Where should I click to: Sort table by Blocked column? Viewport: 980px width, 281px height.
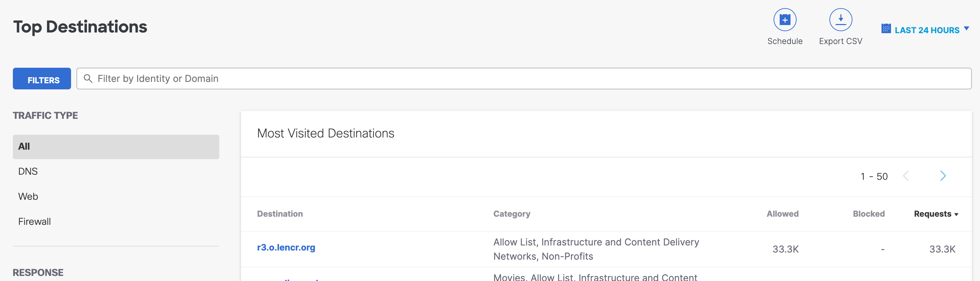[x=869, y=214]
